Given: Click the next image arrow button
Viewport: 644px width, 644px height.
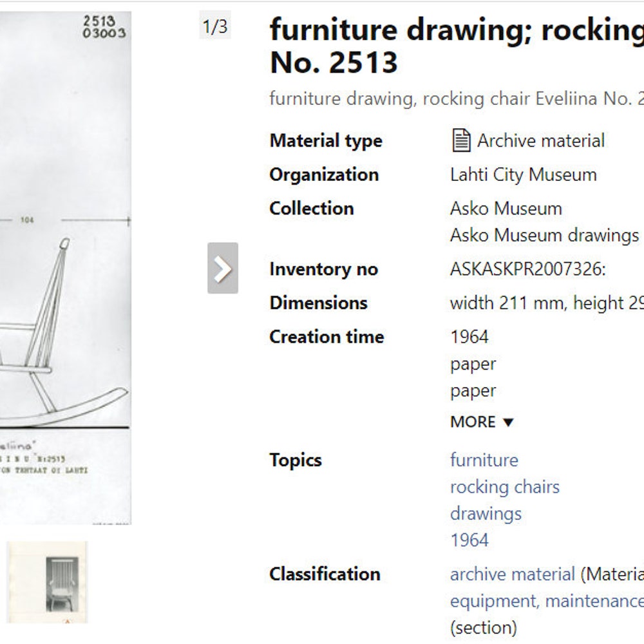Looking at the screenshot, I should [223, 268].
